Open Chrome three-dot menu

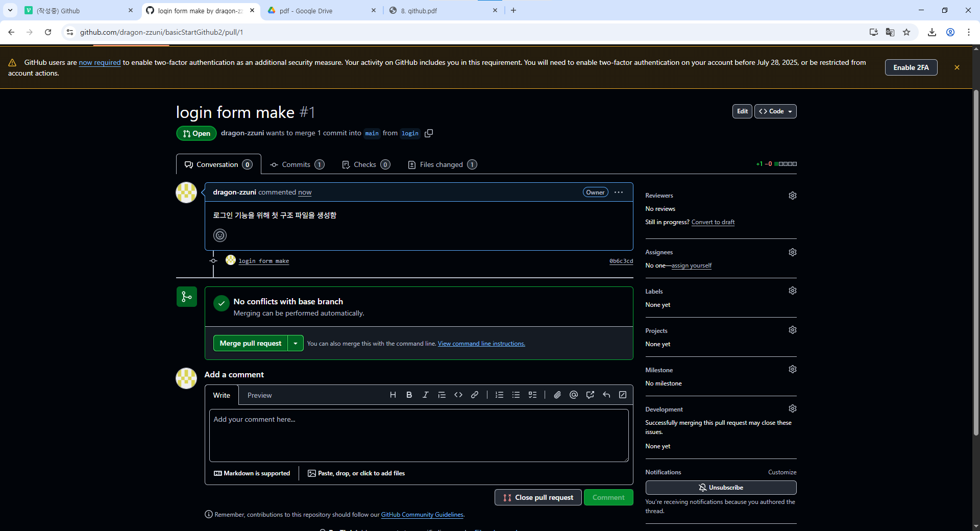pos(968,32)
